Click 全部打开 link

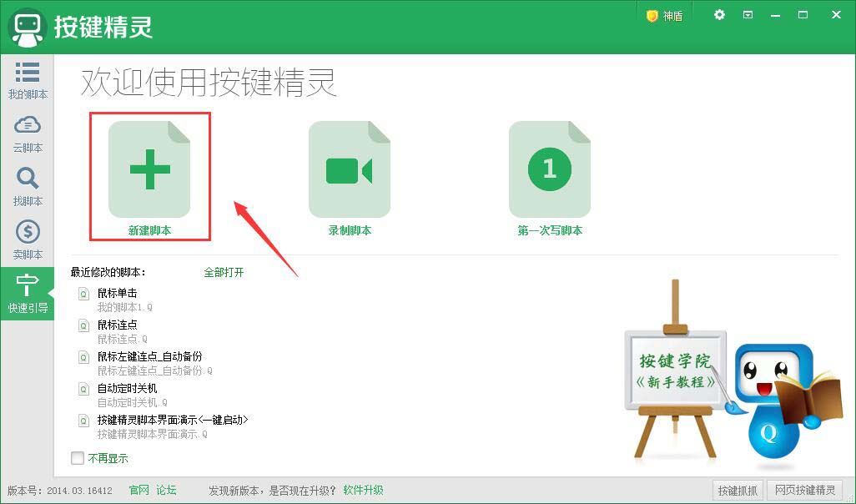pyautogui.click(x=224, y=272)
